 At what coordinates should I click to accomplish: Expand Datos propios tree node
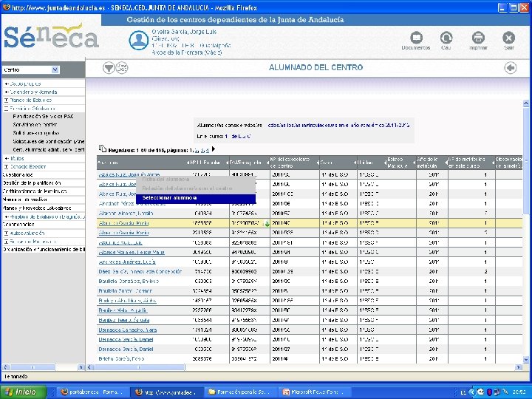coord(7,83)
